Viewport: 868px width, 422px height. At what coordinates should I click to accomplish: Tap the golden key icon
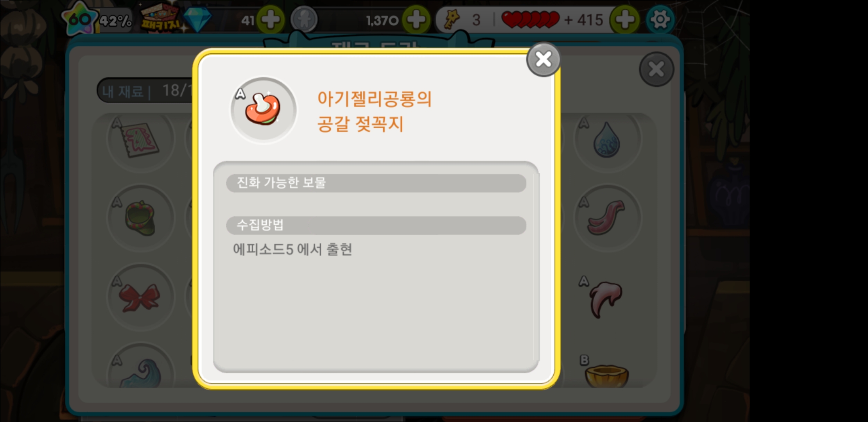(x=452, y=20)
